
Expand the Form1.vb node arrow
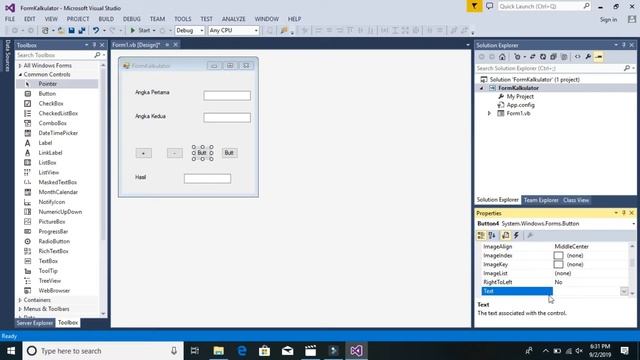(x=489, y=113)
